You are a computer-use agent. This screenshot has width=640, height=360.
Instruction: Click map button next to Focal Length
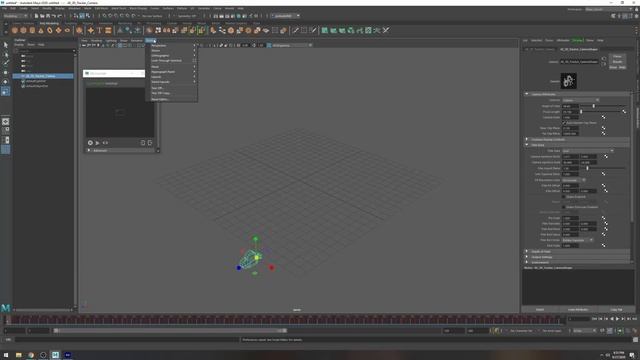[x=624, y=111]
